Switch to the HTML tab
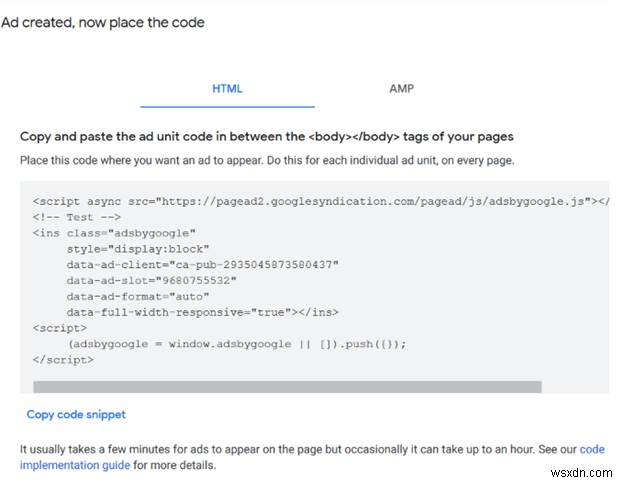 [x=227, y=89]
